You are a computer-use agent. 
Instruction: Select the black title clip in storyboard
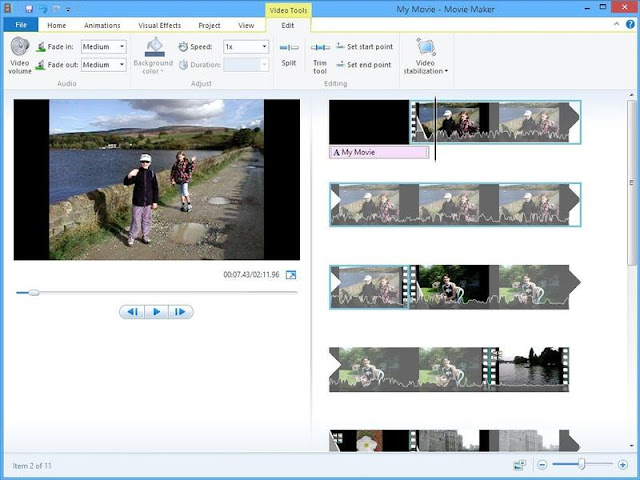(x=369, y=122)
